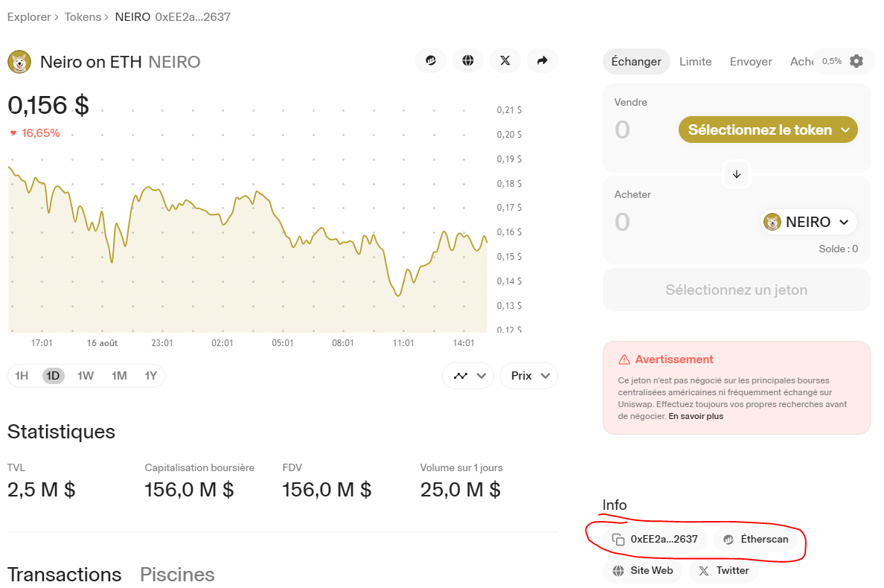Select 1Y time range
Image resolution: width=884 pixels, height=588 pixels.
tap(151, 376)
